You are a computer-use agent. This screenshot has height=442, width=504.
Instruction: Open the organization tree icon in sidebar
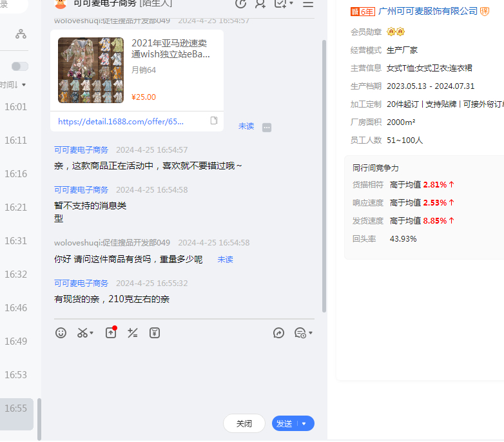tap(21, 35)
